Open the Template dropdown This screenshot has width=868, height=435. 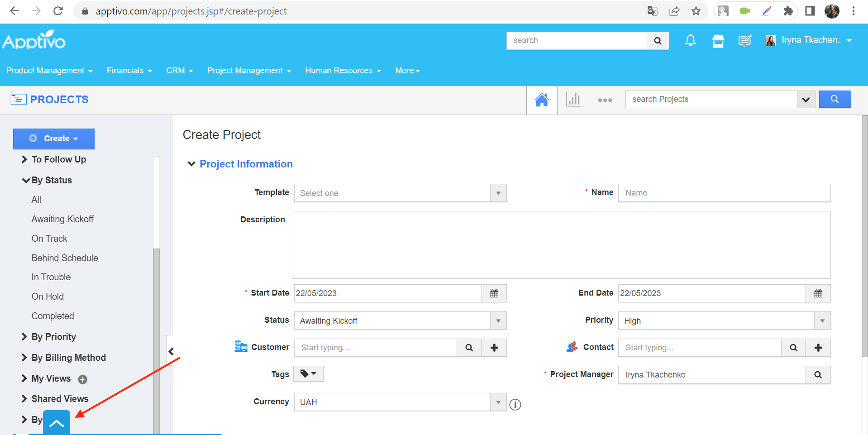[401, 193]
